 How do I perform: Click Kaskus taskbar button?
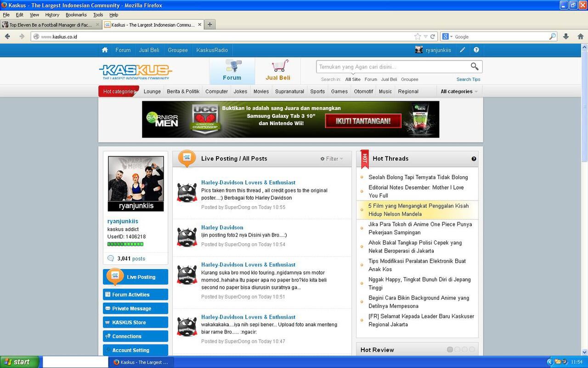click(141, 362)
